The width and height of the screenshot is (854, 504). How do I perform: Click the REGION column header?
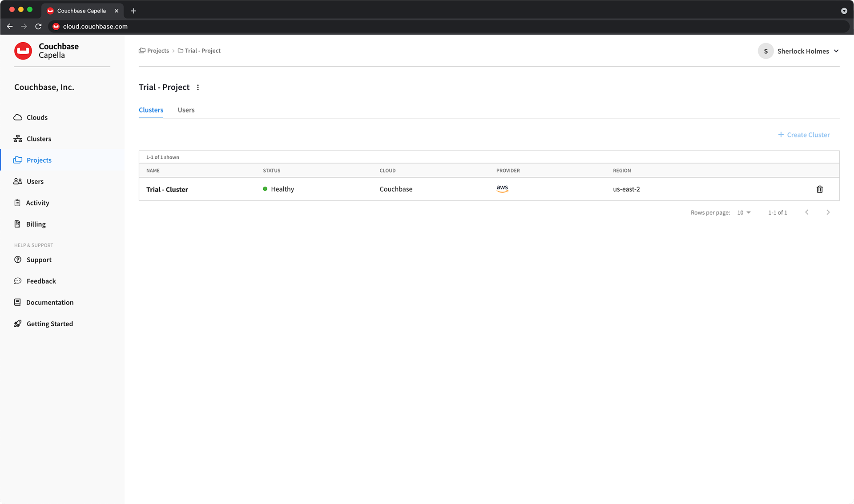coord(622,171)
